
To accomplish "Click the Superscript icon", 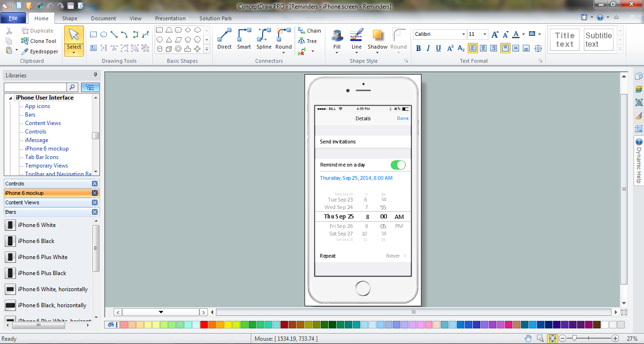I will (450, 48).
